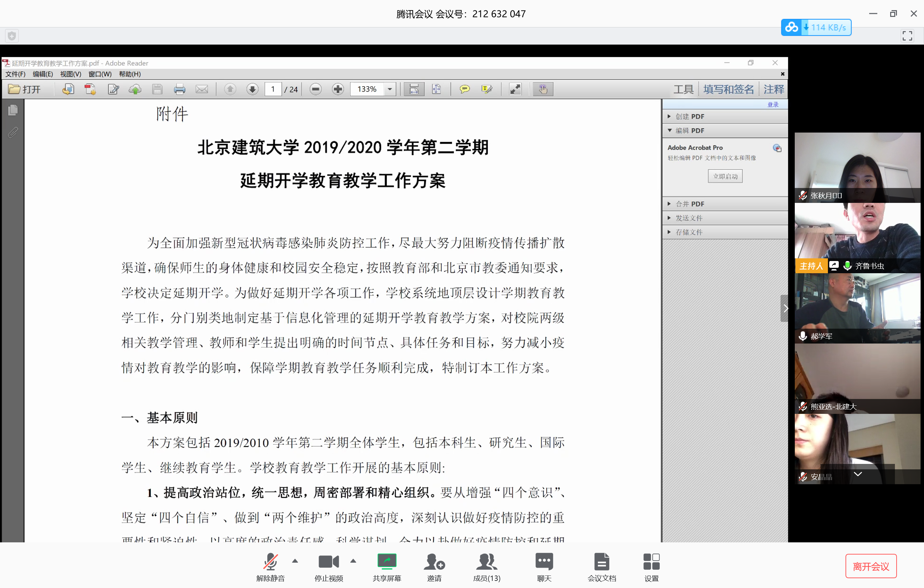Expand the 创建 PDF section

pyautogui.click(x=689, y=116)
